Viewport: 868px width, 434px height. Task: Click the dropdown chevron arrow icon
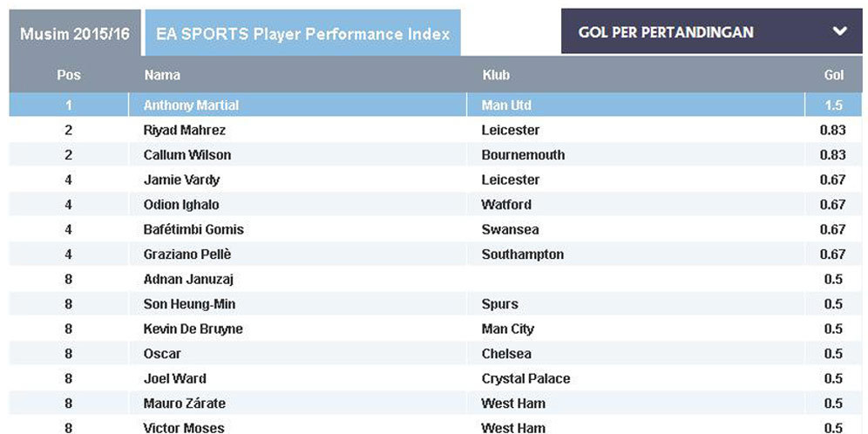coord(839,31)
